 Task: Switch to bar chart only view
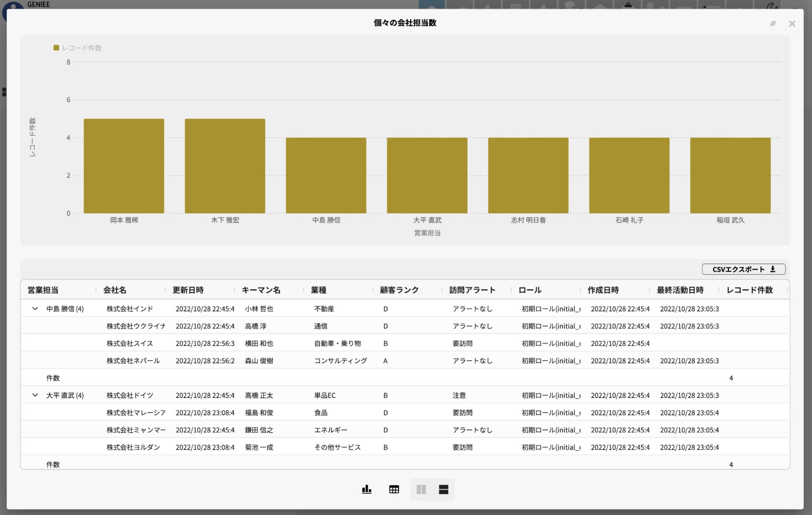(x=366, y=489)
